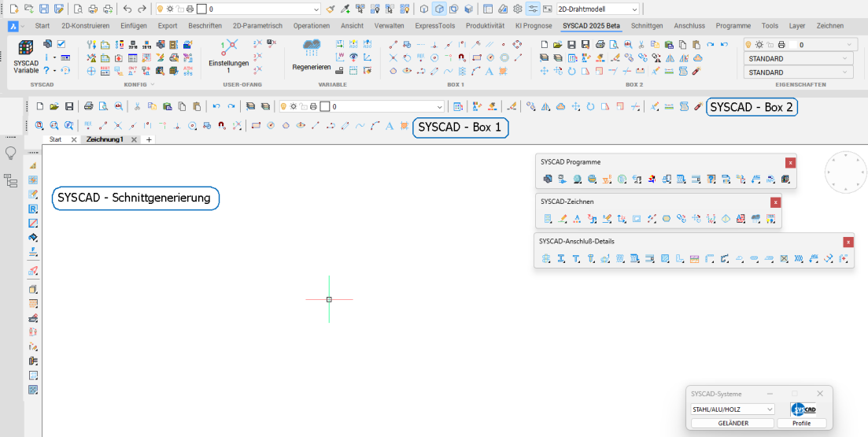Switch to the KI Prognose ribbon tab

tap(533, 25)
